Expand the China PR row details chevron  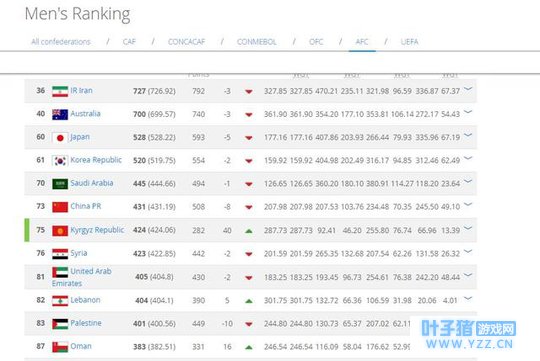[x=468, y=204]
